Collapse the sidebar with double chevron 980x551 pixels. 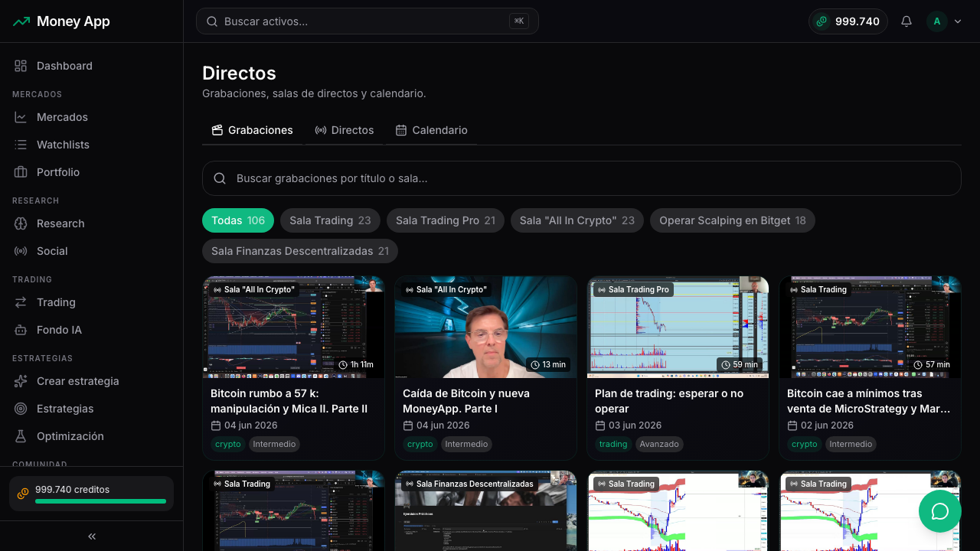pos(92,536)
